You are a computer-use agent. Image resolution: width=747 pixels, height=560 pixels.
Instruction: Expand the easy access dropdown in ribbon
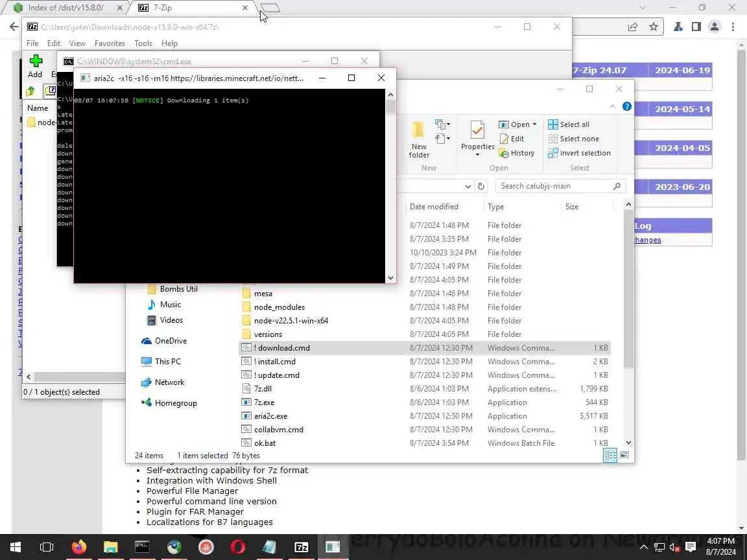443,139
